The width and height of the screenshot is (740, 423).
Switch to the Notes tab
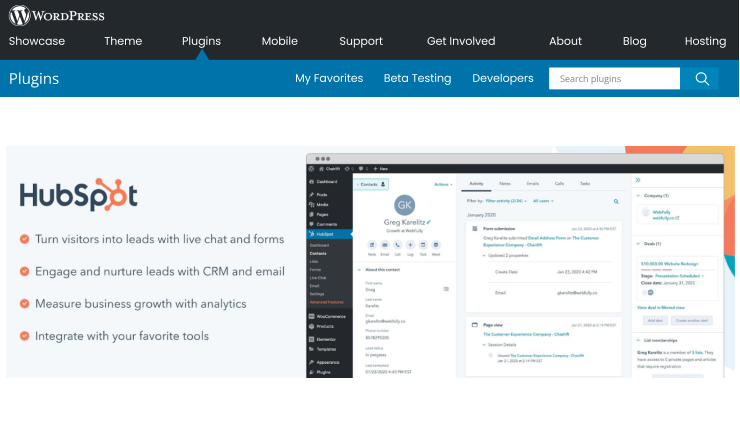(x=505, y=184)
